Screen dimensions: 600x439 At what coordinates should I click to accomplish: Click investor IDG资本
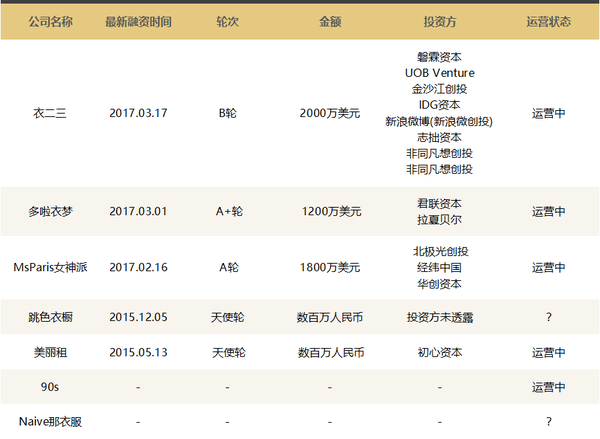pyautogui.click(x=440, y=105)
